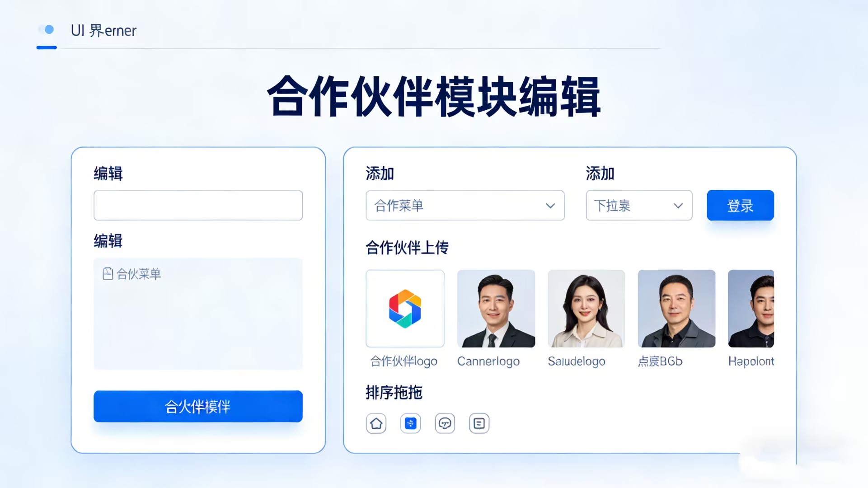
Task: Select the Hapolont partially visible thumbnail
Action: pyautogui.click(x=751, y=309)
